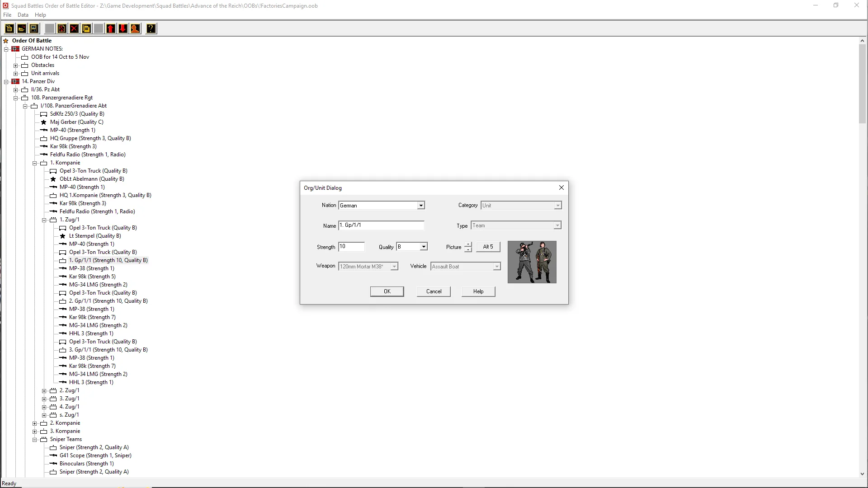Viewport: 868px width, 488px height.
Task: Click the question mark help toolbar icon
Action: [x=151, y=29]
